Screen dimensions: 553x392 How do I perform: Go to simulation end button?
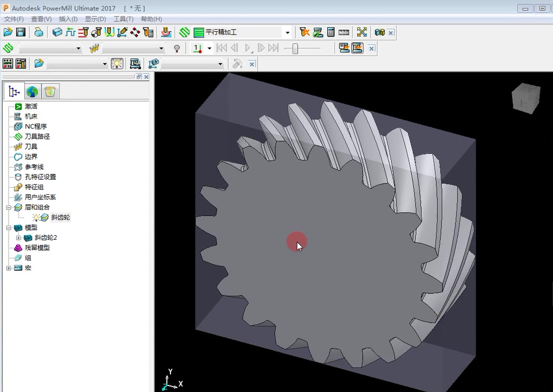274,48
